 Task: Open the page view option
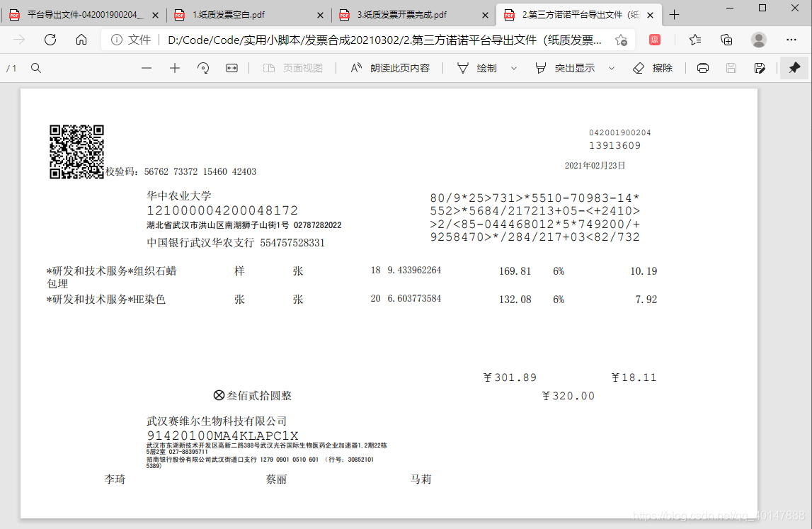click(x=292, y=68)
